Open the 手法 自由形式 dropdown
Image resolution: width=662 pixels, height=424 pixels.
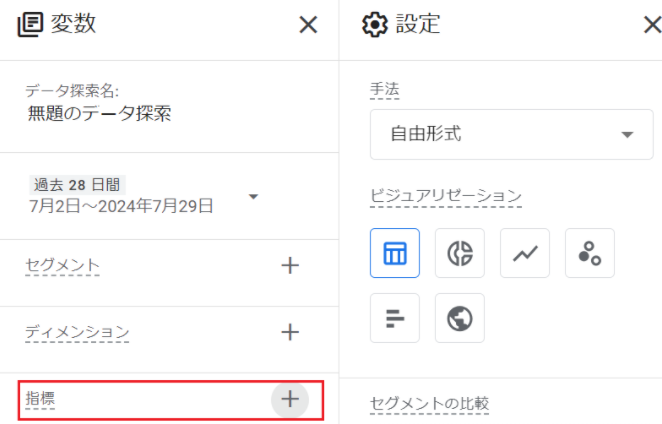tap(512, 134)
